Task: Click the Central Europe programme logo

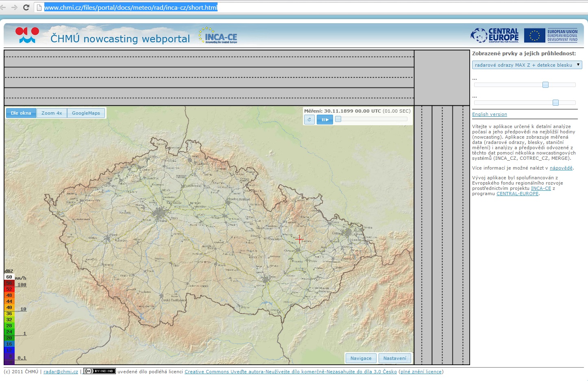Action: click(495, 36)
